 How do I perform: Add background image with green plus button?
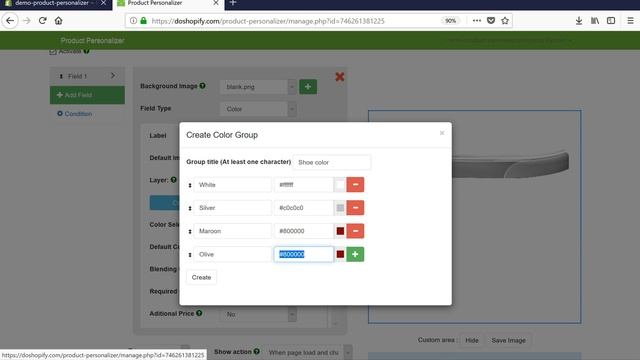[308, 87]
